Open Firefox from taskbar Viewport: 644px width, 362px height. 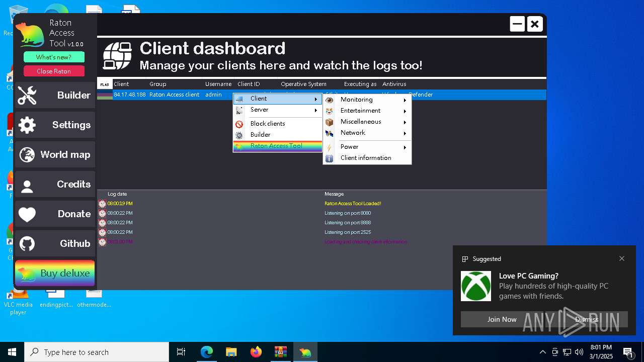(256, 352)
